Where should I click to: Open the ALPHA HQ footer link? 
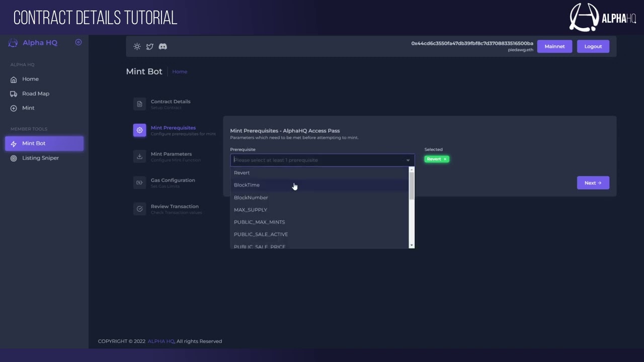[x=161, y=341]
